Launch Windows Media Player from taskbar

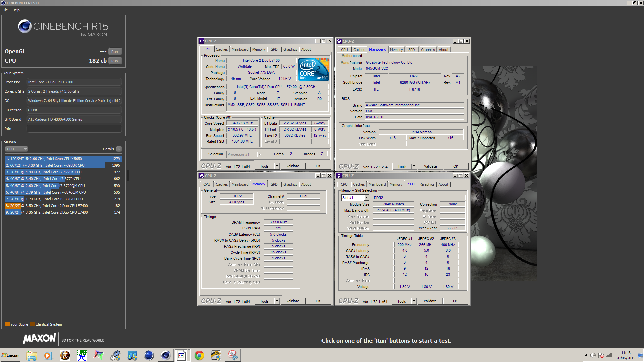(x=48, y=355)
